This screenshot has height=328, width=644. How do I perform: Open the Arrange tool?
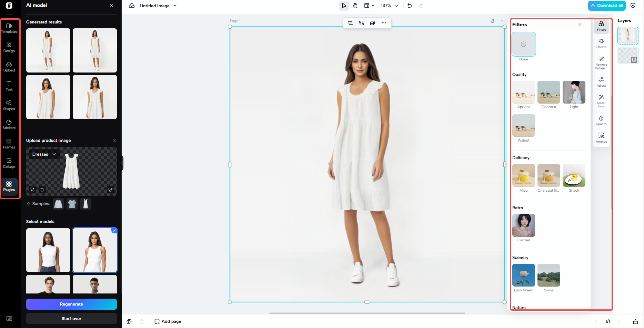pos(601,138)
